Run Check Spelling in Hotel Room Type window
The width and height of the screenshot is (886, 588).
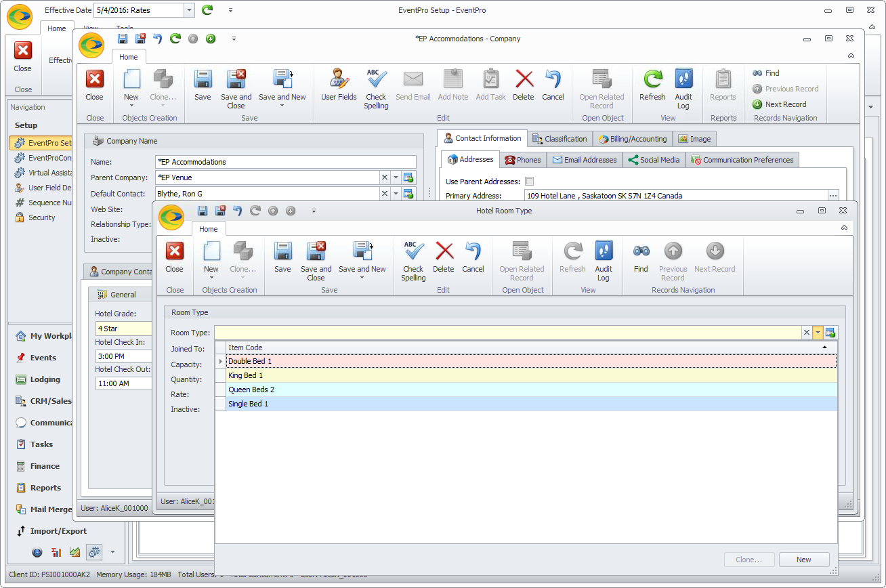413,261
